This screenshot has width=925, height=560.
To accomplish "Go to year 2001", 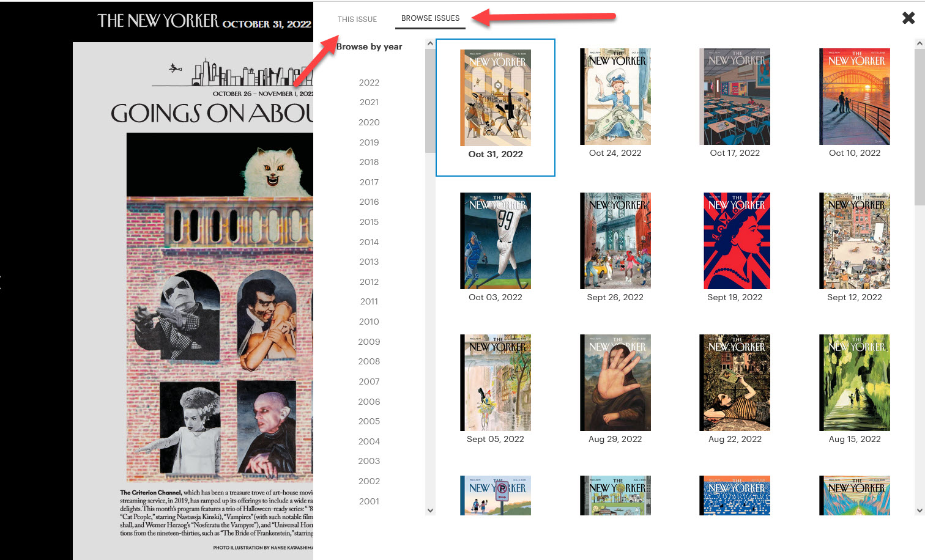I will (x=369, y=501).
